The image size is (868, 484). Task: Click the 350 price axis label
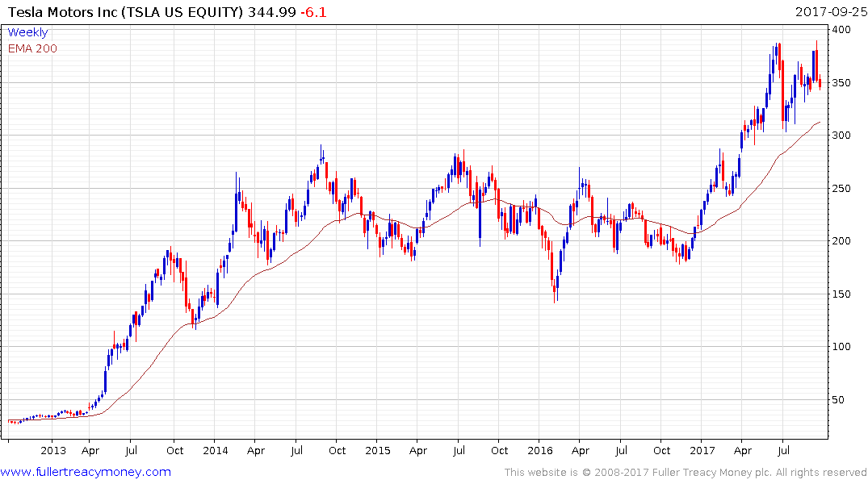tap(841, 83)
